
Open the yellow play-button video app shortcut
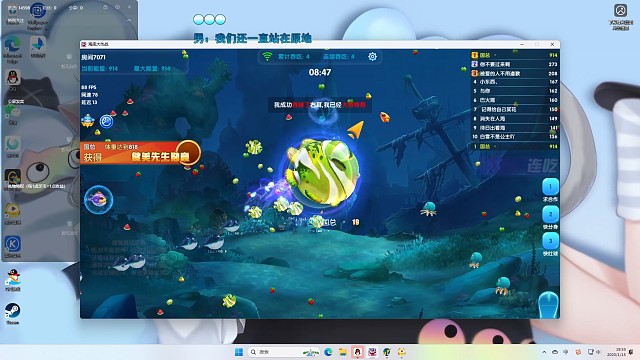(13, 213)
